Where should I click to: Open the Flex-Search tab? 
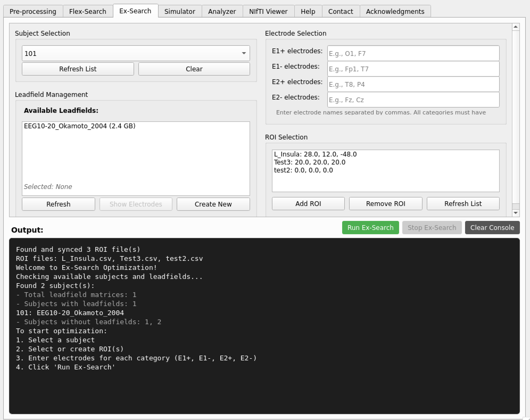pos(88,11)
